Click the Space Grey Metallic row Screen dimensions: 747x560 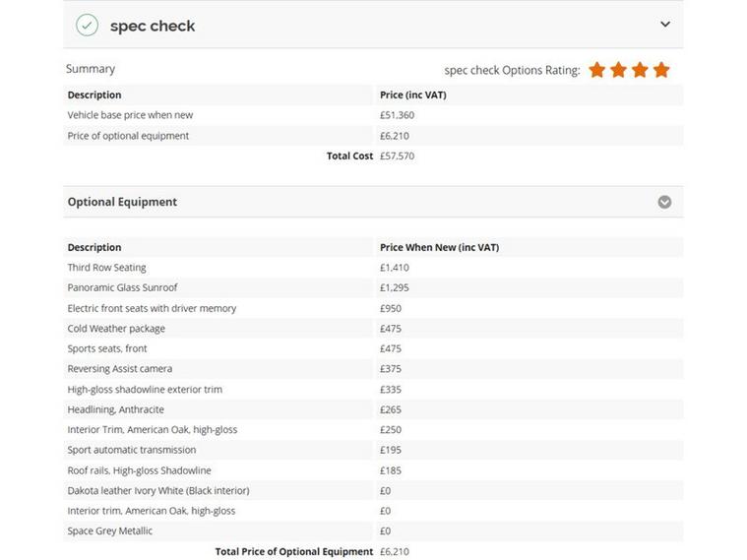pos(374,530)
